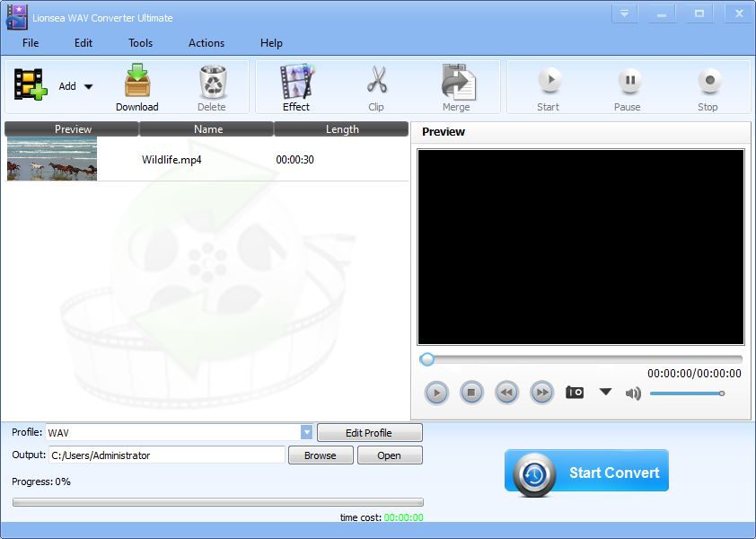The width and height of the screenshot is (756, 539).
Task: Click the time cost 00:00:00 value
Action: pos(404,517)
